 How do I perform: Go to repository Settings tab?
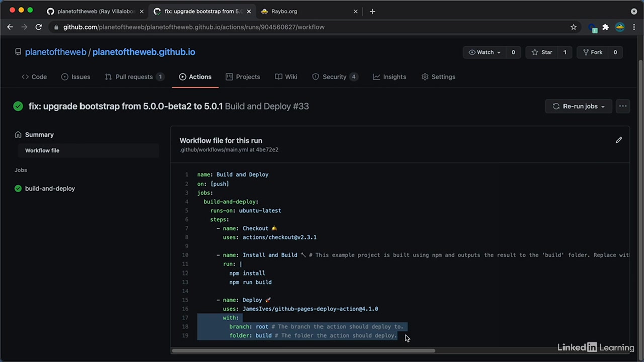point(438,77)
